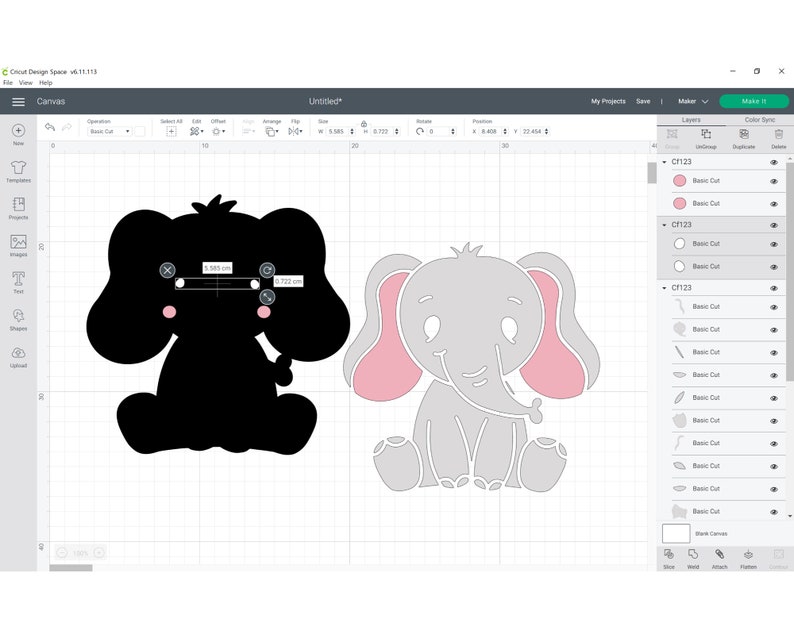794x638 pixels.
Task: Open the Edit scissors menu
Action: pyautogui.click(x=196, y=132)
